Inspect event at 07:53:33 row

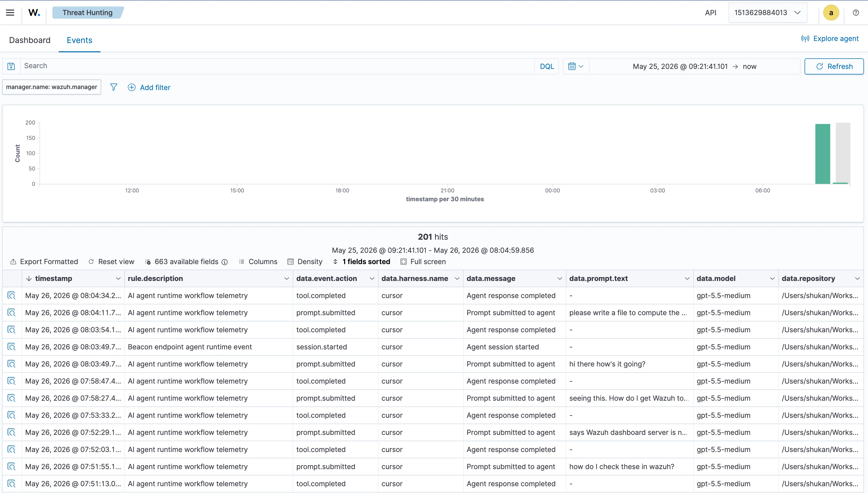pos(12,416)
